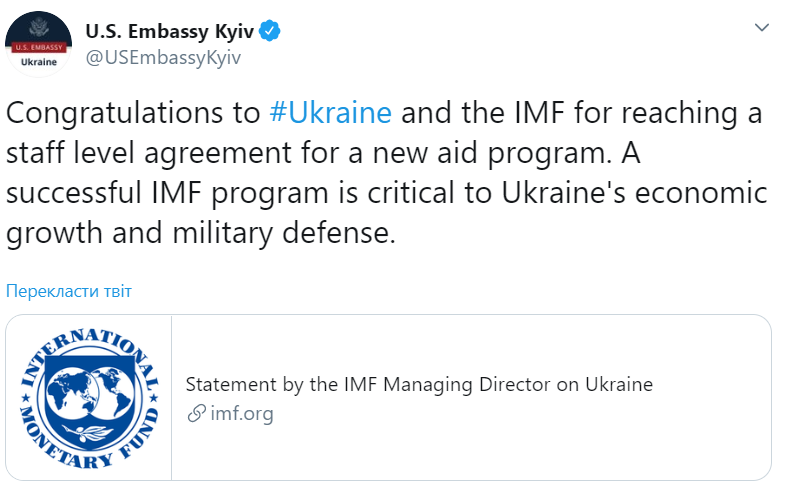Open the @USEmbassyKyiv handle

(164, 57)
